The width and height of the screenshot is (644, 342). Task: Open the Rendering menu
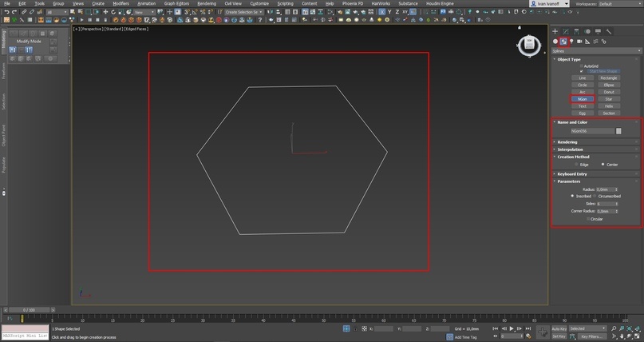(207, 3)
